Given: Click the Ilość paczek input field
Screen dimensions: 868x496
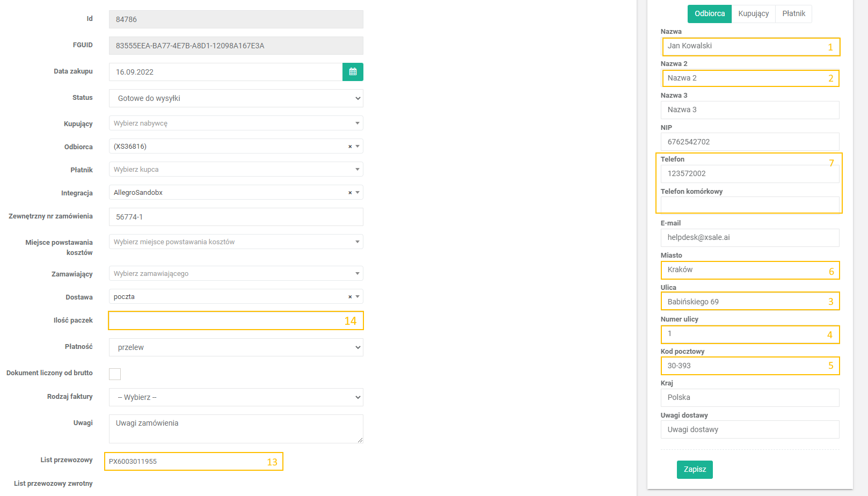Looking at the screenshot, I should coord(225,321).
